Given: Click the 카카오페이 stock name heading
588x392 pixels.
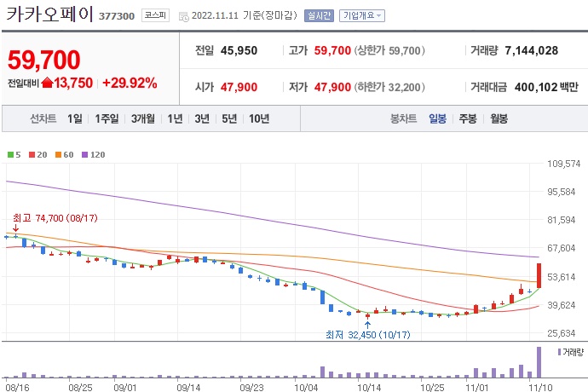Looking at the screenshot, I should (49, 14).
